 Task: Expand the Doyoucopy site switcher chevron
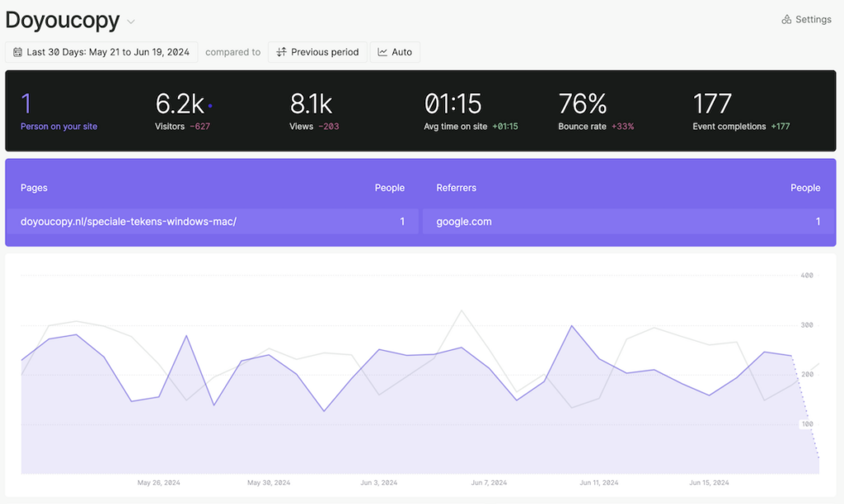(131, 22)
